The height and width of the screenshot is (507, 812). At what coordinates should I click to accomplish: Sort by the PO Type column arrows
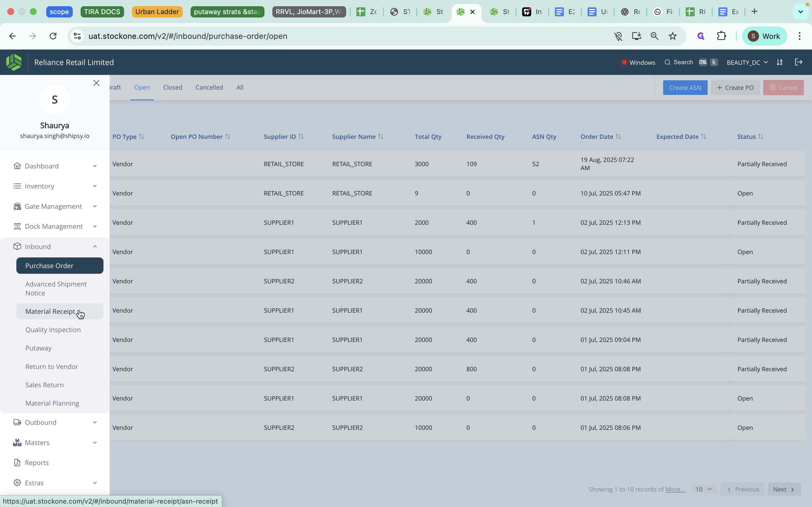pyautogui.click(x=141, y=137)
